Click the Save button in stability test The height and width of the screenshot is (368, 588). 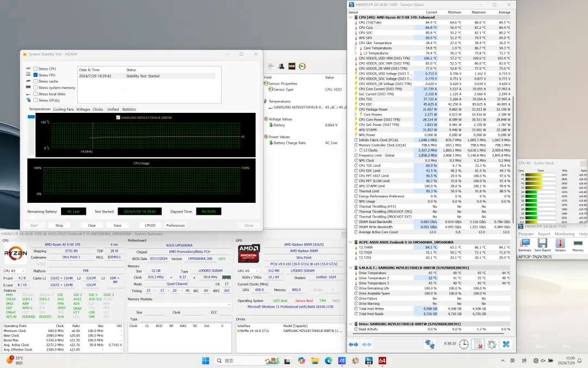coord(118,225)
